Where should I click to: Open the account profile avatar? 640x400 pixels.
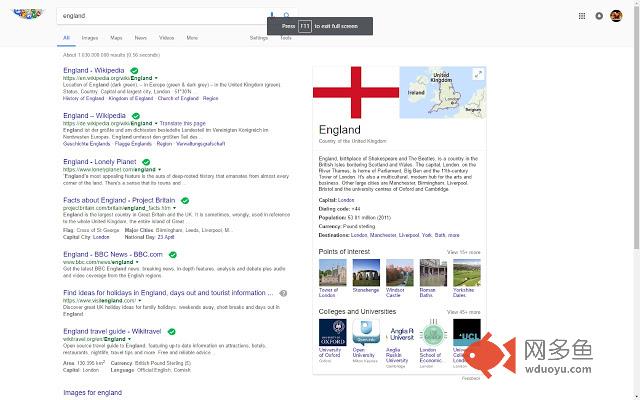(x=616, y=16)
